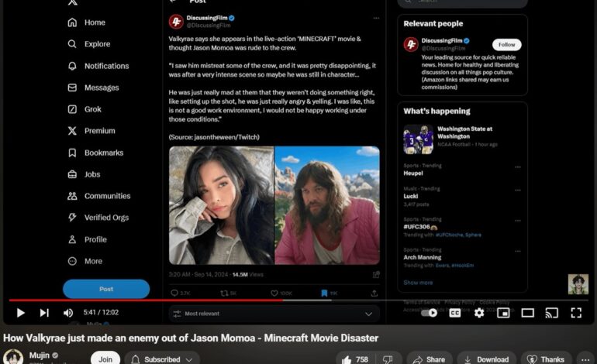Open the DiscussingFilm avatar on the post
This screenshot has height=364, width=597.
coord(176,22)
